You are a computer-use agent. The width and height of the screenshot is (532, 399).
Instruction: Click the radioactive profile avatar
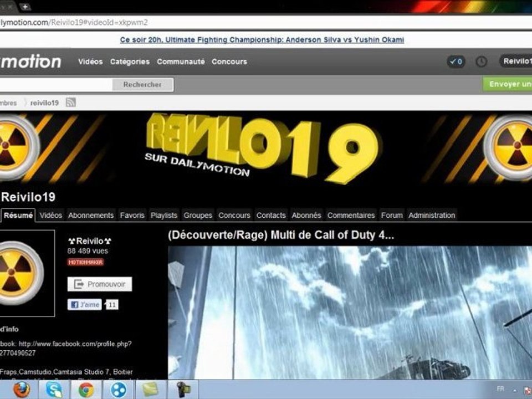[22, 273]
